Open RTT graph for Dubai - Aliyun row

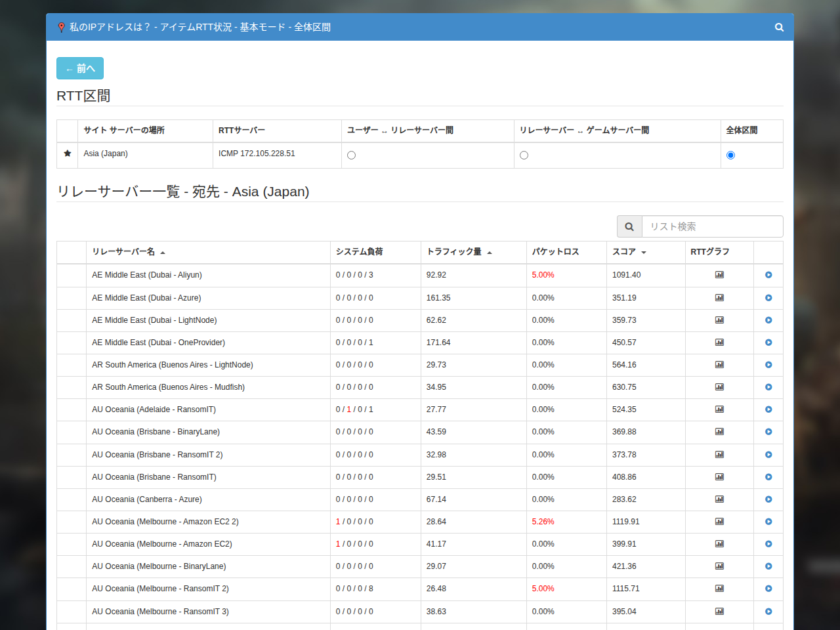point(719,275)
